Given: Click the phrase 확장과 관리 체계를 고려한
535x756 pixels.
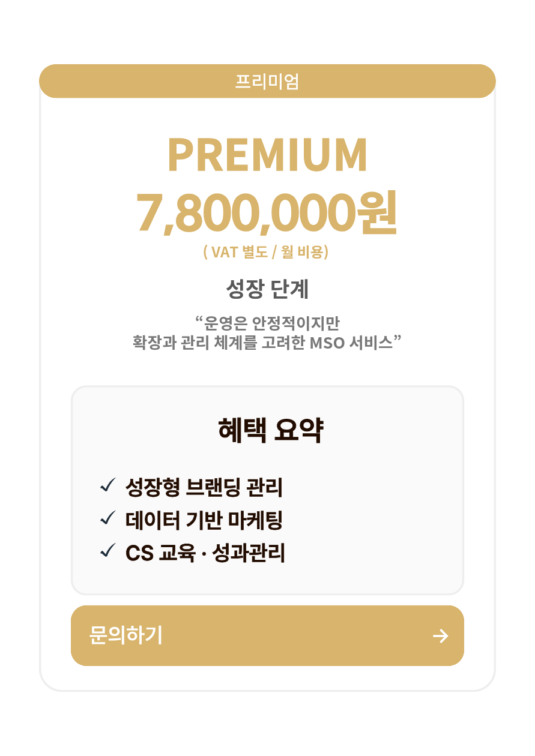Looking at the screenshot, I should [219, 343].
